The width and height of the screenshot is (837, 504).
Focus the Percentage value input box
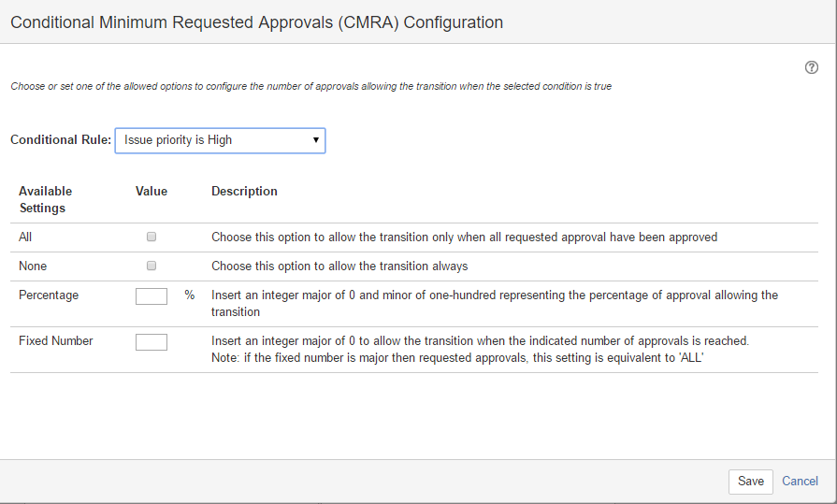(152, 295)
